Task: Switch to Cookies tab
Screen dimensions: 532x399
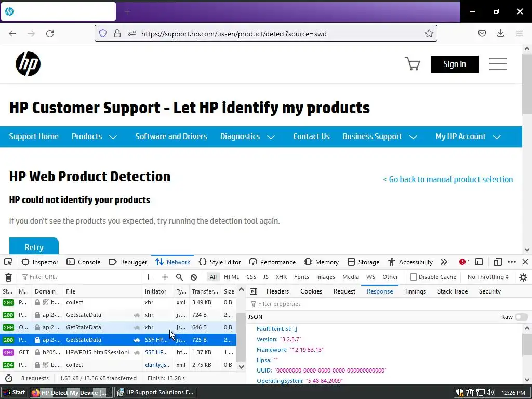Action: click(x=311, y=291)
